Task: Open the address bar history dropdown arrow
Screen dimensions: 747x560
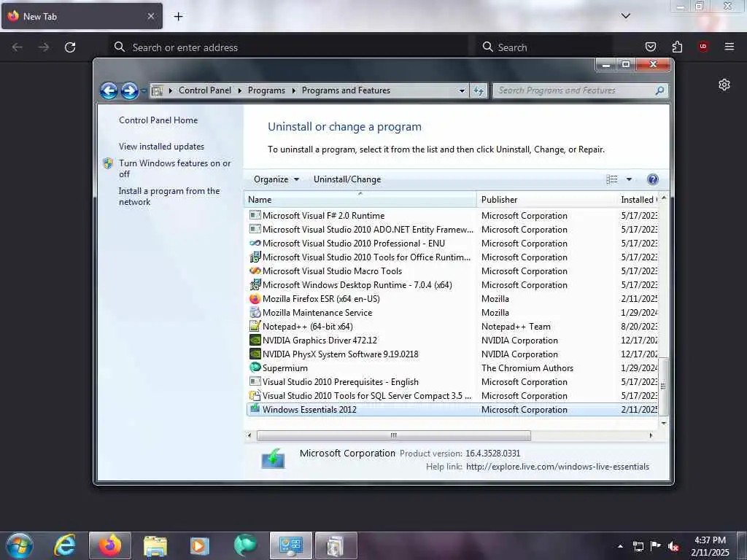Action: click(462, 90)
